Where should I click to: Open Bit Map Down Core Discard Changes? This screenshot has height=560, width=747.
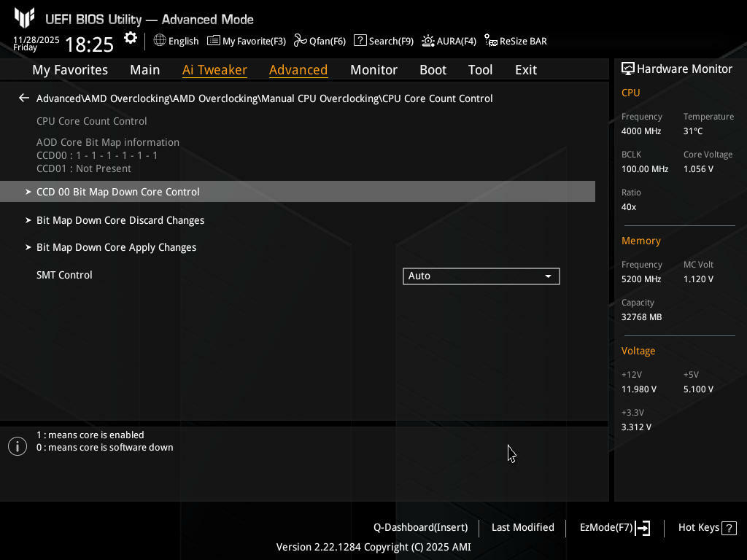[x=120, y=220]
